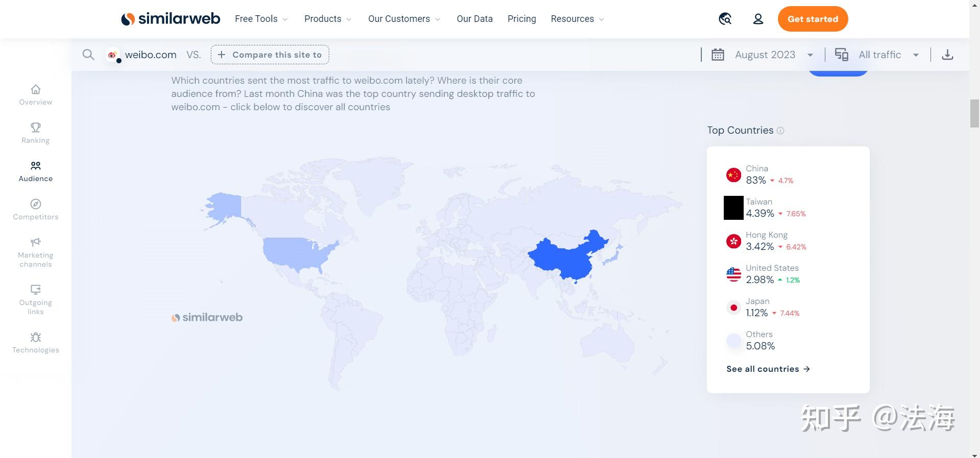This screenshot has height=458, width=980.
Task: Open the calendar date icon
Action: coord(718,55)
